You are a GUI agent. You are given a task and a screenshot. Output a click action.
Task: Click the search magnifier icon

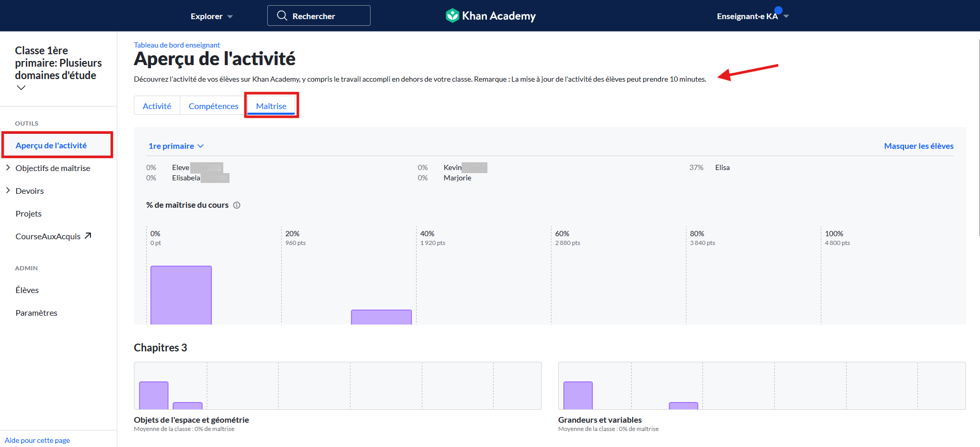tap(282, 16)
